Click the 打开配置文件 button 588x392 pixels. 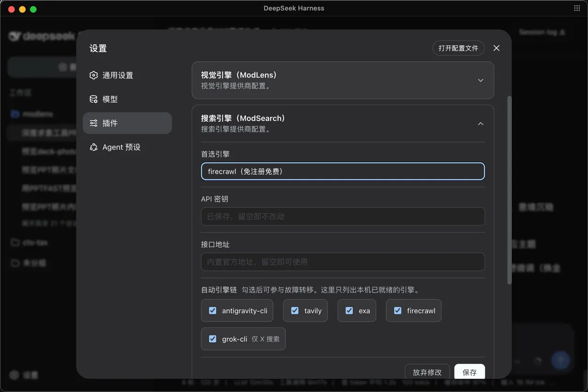point(458,48)
